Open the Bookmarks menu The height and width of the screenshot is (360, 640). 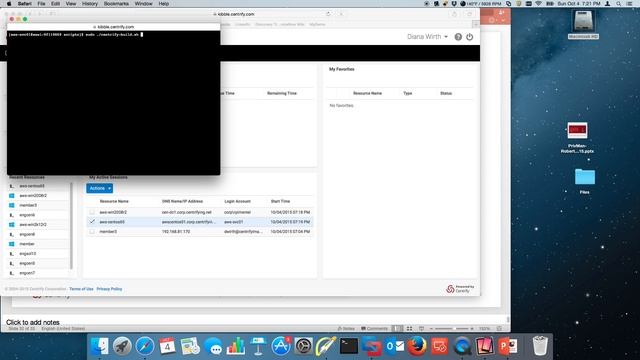point(116,4)
